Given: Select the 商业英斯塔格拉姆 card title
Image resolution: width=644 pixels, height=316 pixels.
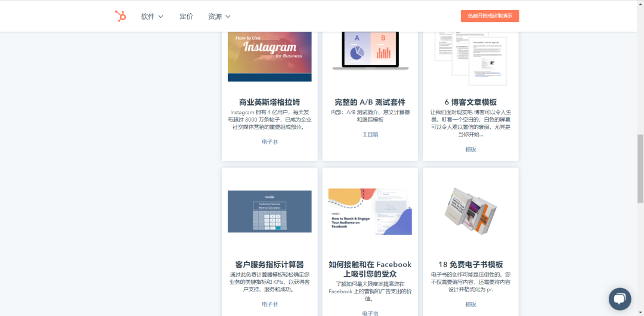Looking at the screenshot, I should [270, 103].
